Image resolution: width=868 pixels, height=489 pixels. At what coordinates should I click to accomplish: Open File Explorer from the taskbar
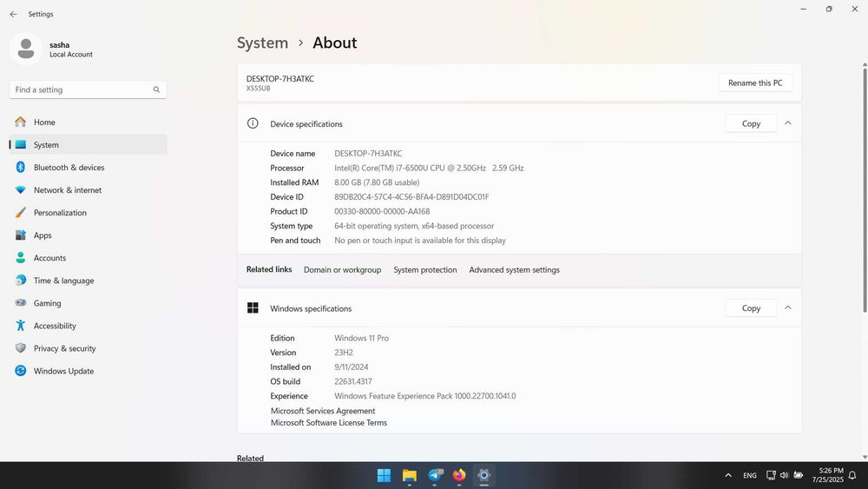point(409,475)
